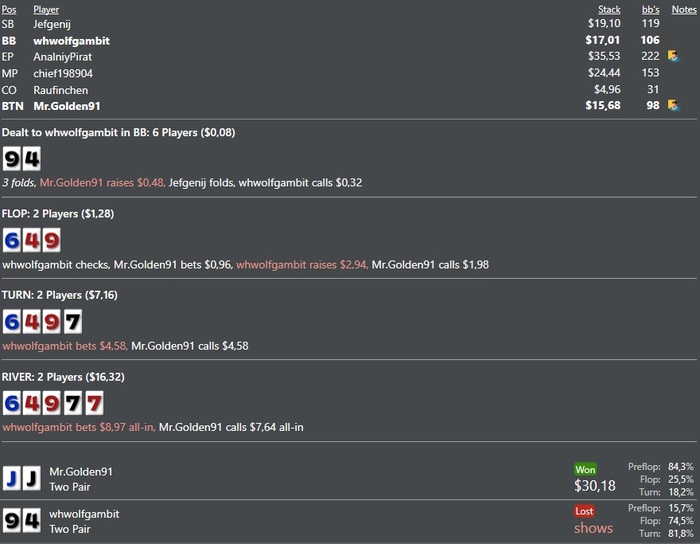This screenshot has height=544, width=700.
Task: Click the 3 folds summary text
Action: click(x=19, y=183)
